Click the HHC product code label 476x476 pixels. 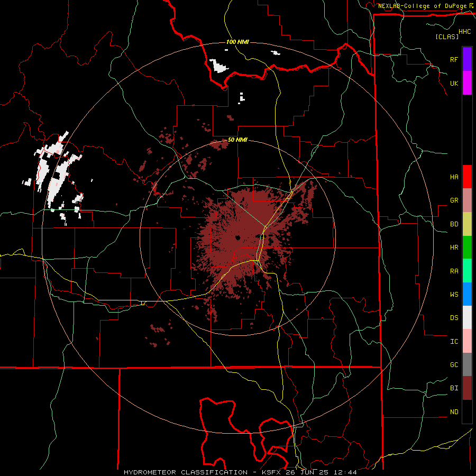pyautogui.click(x=464, y=32)
